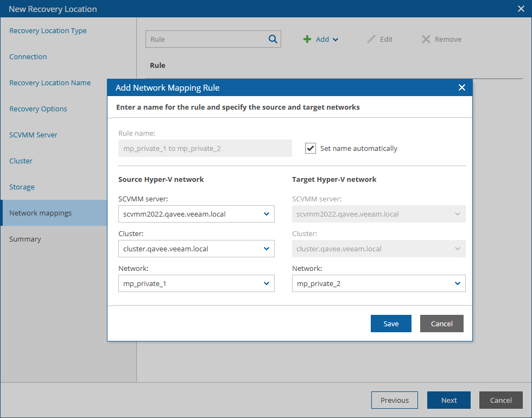Save the network mapping rule

(391, 324)
